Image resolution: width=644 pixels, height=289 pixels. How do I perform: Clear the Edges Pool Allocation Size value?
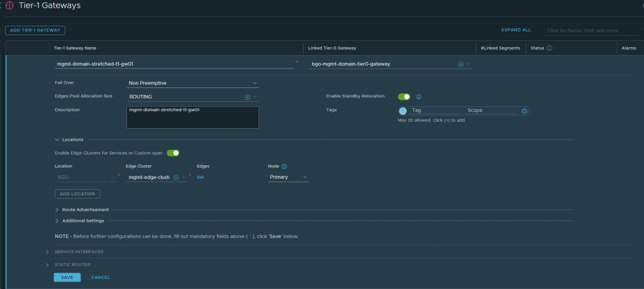click(x=247, y=97)
